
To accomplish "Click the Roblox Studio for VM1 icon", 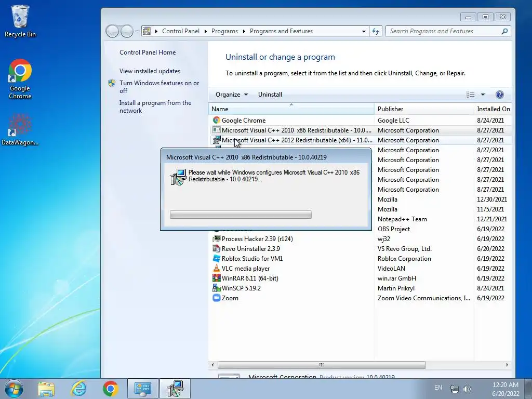I will [217, 258].
